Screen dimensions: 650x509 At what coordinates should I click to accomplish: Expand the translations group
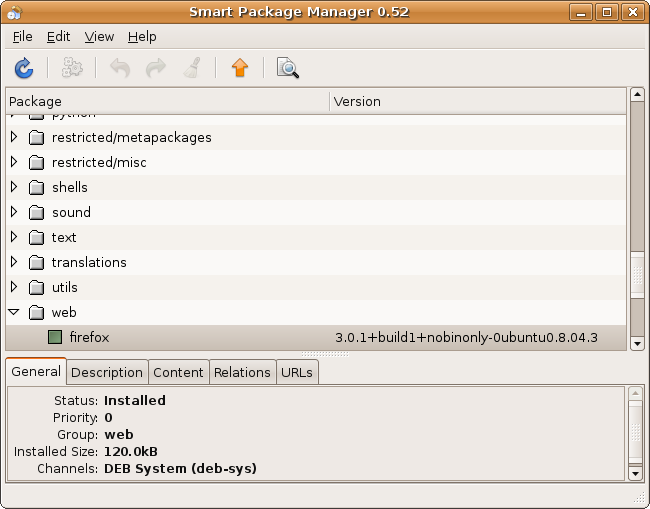[14, 262]
